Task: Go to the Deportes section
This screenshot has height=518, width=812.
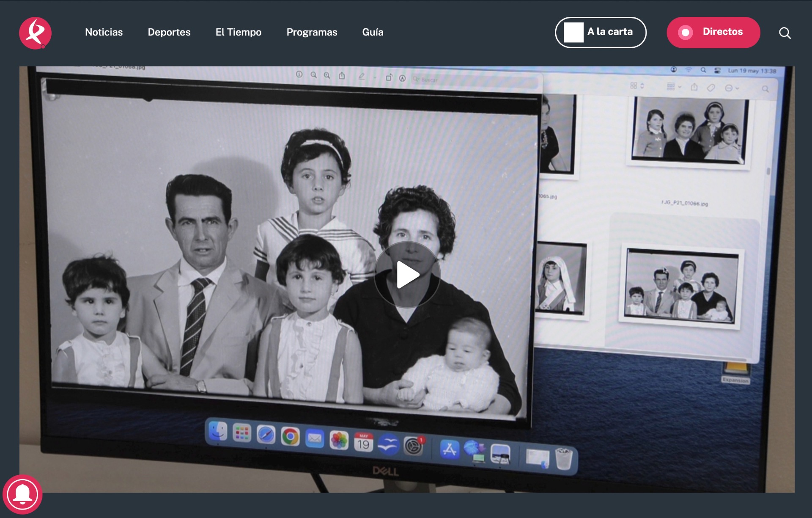Action: pyautogui.click(x=169, y=32)
